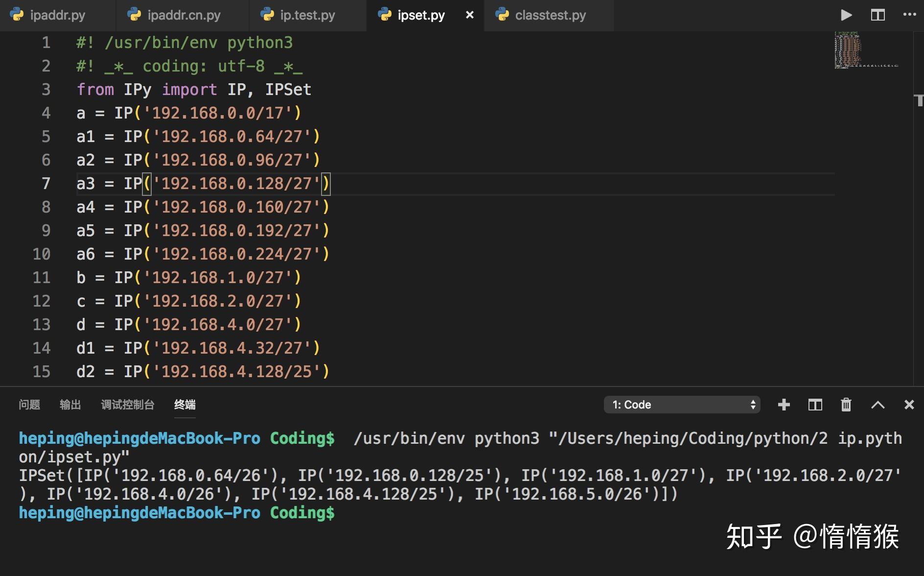Kill the terminal using the trash icon

click(846, 405)
